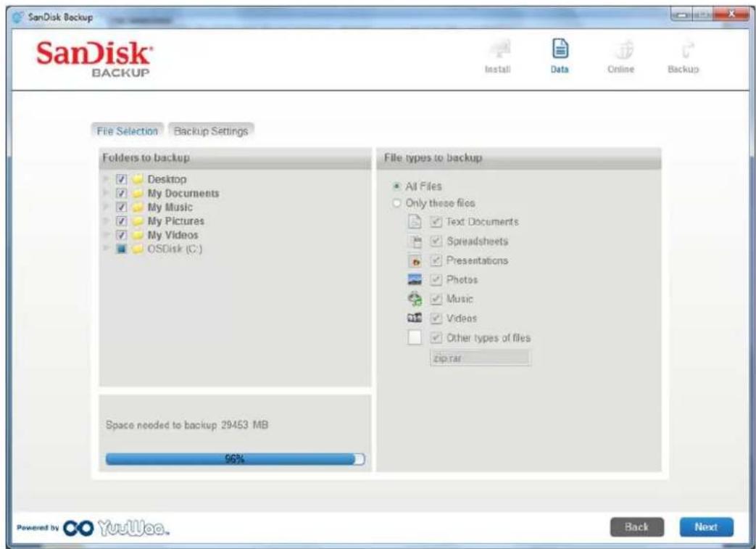
Task: Toggle the Music file type checkbox
Action: tap(436, 299)
